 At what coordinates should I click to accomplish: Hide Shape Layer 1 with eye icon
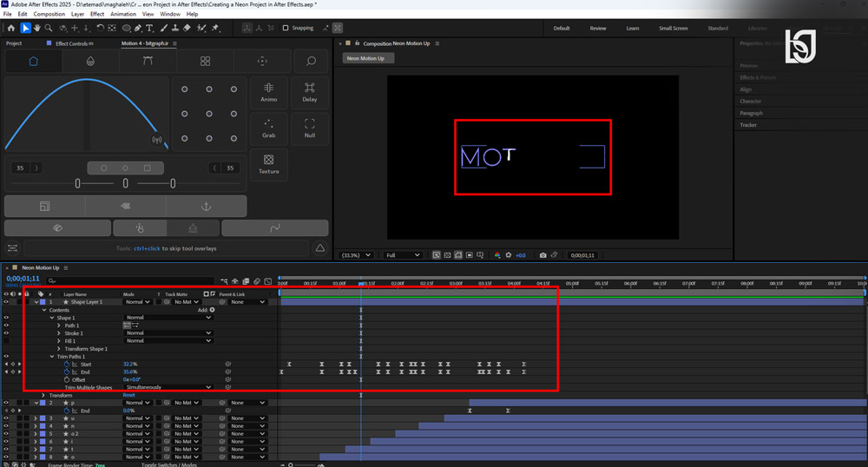click(6, 302)
